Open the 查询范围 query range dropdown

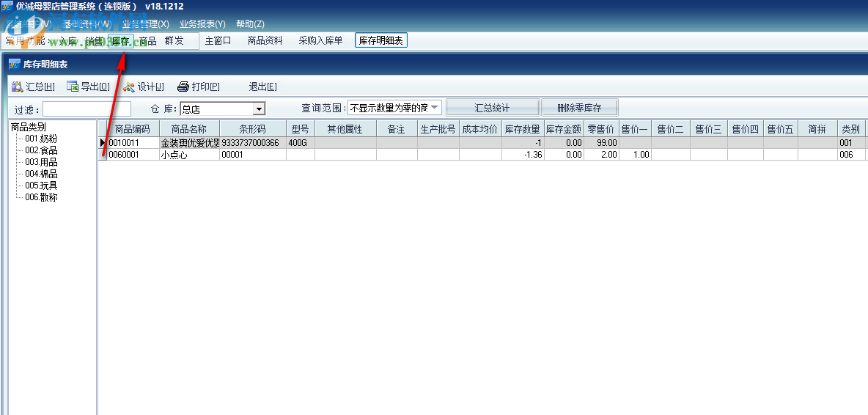coord(435,107)
